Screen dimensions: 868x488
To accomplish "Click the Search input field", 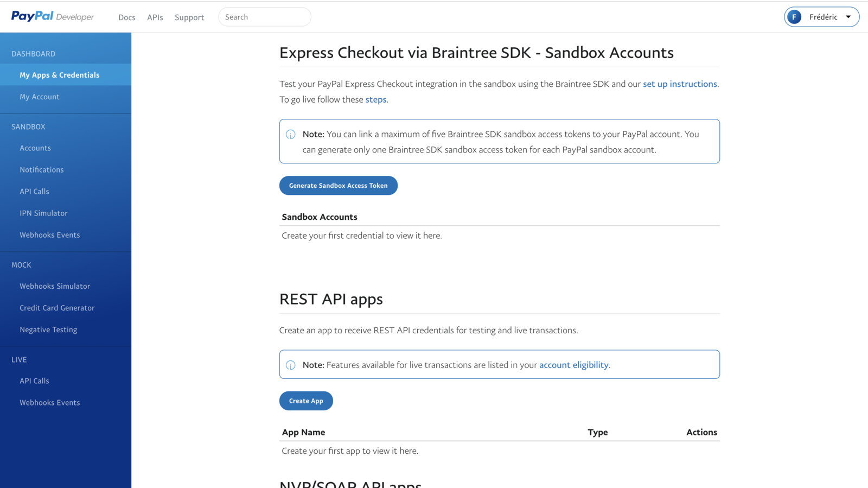I will point(265,17).
